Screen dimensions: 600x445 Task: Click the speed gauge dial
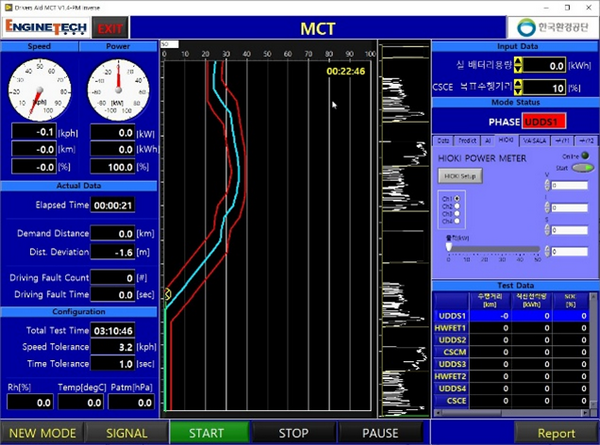(40, 90)
